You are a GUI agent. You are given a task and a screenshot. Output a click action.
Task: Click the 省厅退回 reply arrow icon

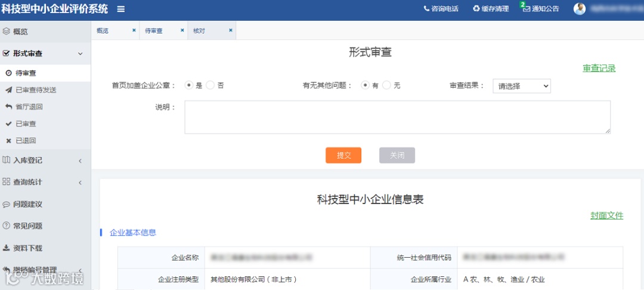coord(8,107)
